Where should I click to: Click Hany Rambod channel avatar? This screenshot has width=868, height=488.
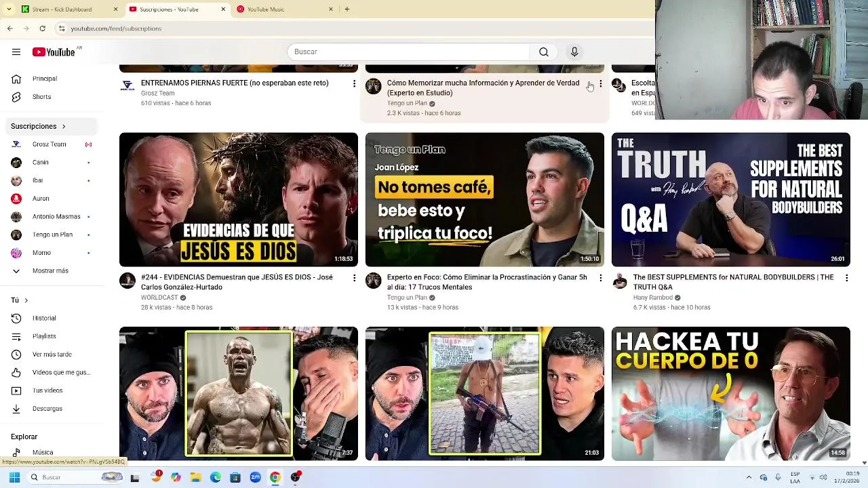tap(620, 281)
